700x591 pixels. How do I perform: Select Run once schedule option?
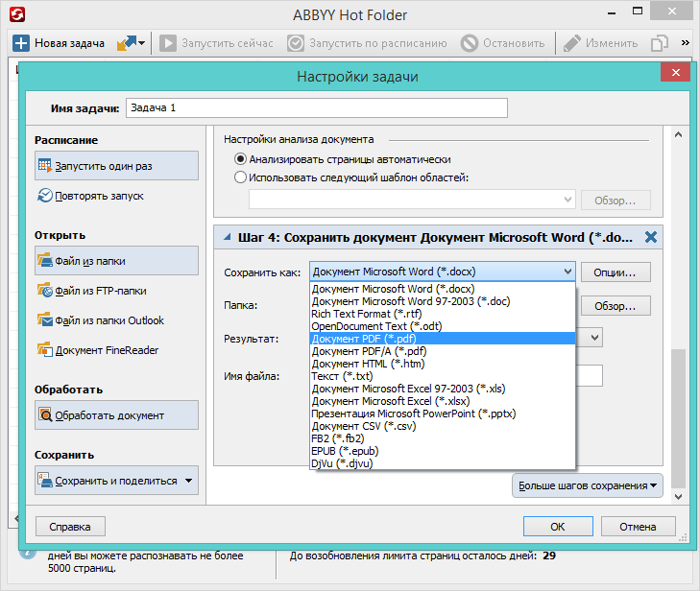click(116, 166)
